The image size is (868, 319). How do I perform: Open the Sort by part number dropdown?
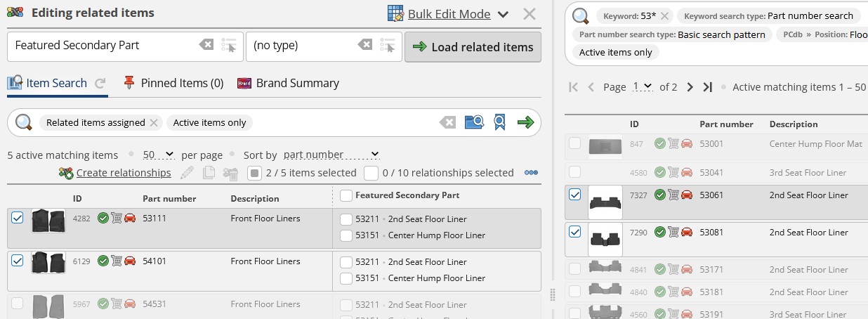coord(330,155)
